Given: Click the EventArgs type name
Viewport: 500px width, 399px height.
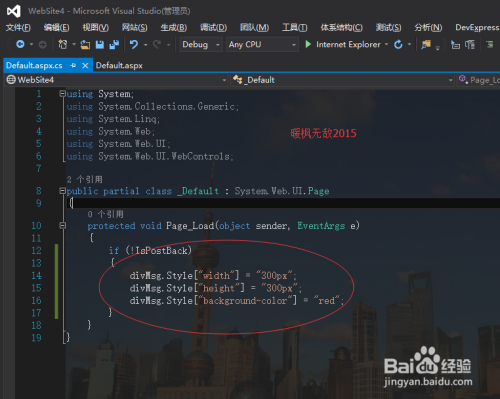Looking at the screenshot, I should tap(321, 226).
